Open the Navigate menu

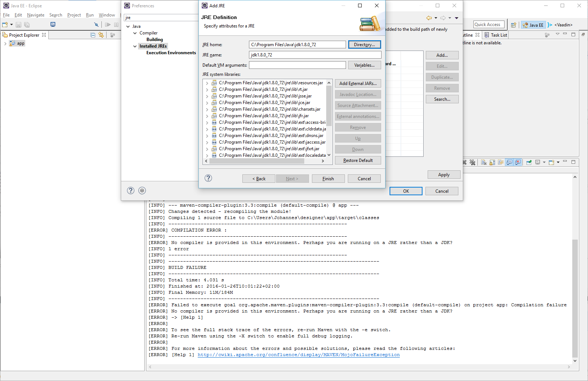click(36, 15)
